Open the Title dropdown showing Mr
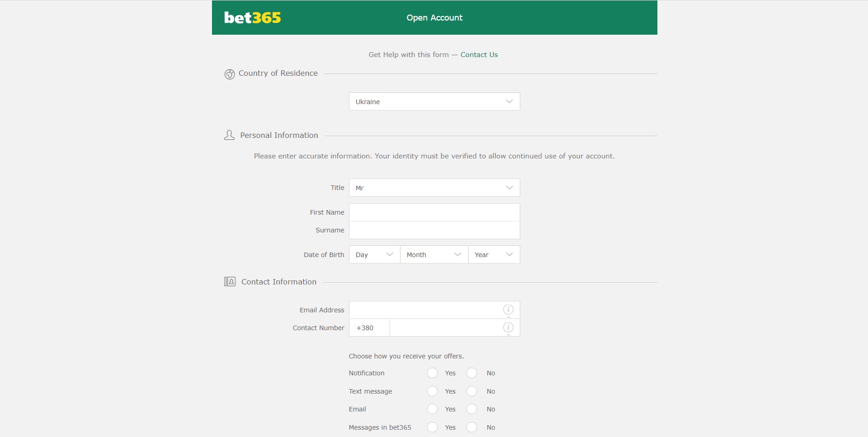 (434, 188)
